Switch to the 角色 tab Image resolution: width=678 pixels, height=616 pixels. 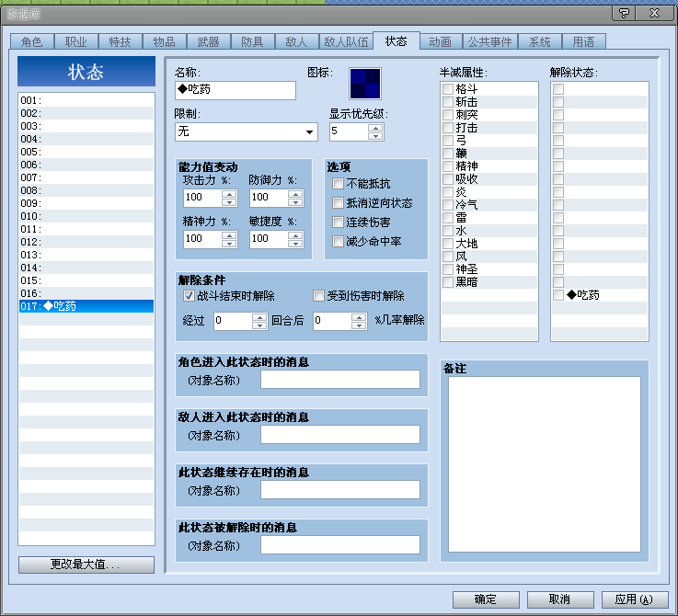(x=31, y=41)
